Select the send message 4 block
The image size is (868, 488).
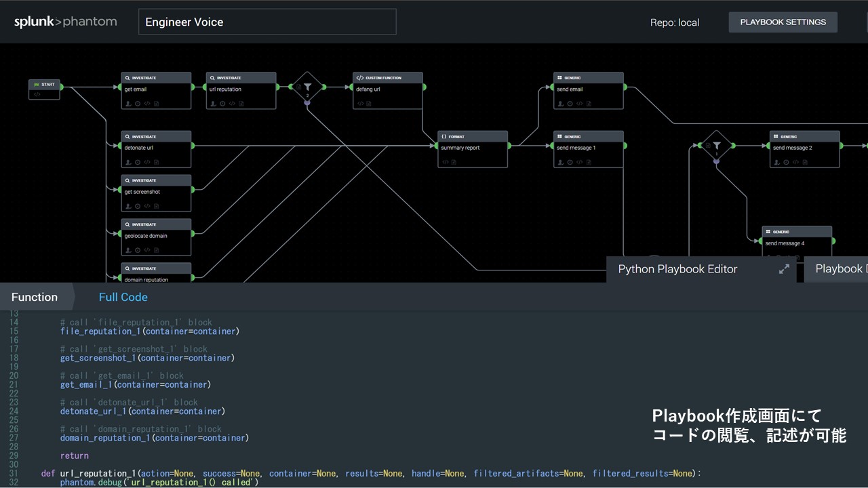click(x=797, y=242)
